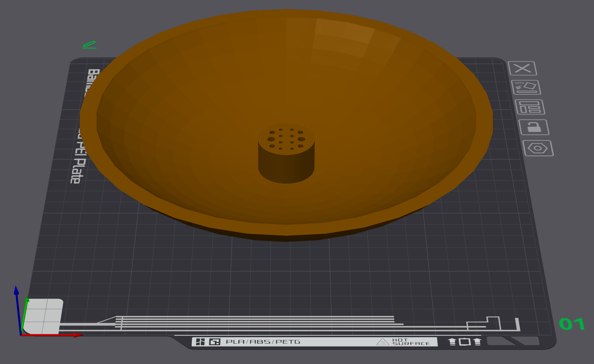Click the auto-orient plate icon
This screenshot has height=364, width=594.
pos(526,87)
